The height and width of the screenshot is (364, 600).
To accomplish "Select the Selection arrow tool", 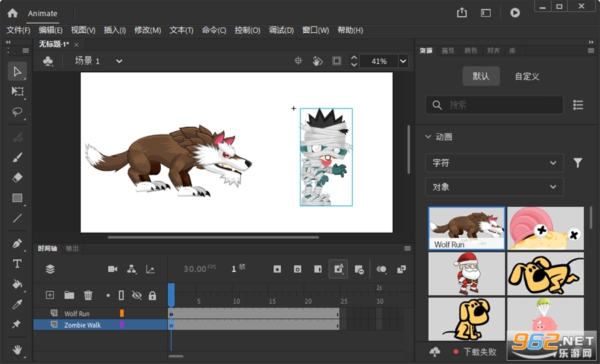I will pyautogui.click(x=17, y=71).
